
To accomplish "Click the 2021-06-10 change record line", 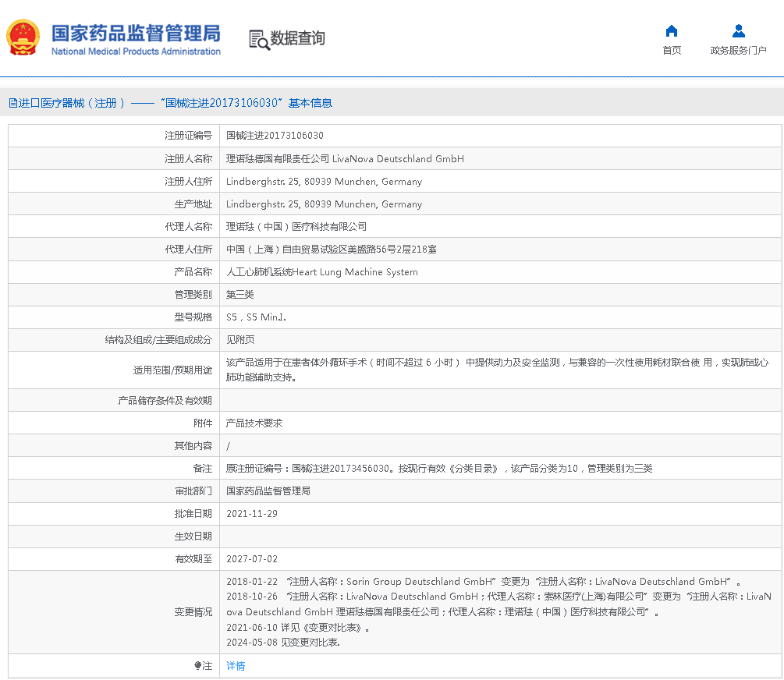I will click(x=298, y=628).
